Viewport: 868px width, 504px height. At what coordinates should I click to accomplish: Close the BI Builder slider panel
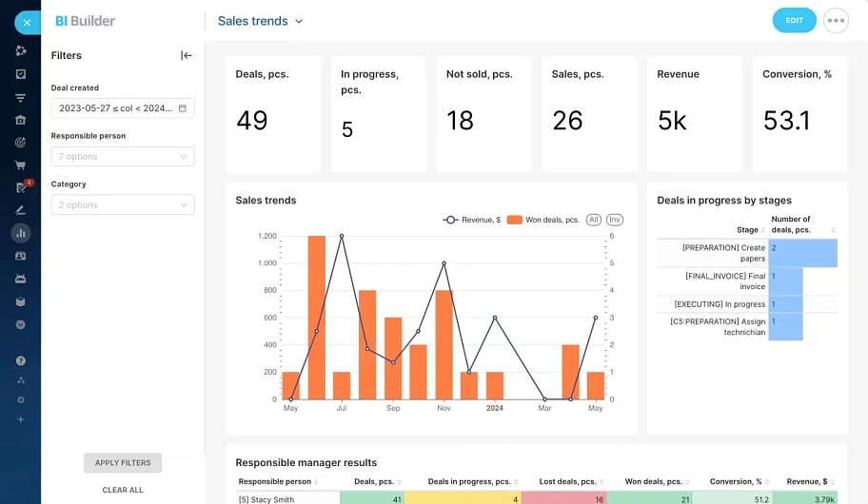coord(27,22)
